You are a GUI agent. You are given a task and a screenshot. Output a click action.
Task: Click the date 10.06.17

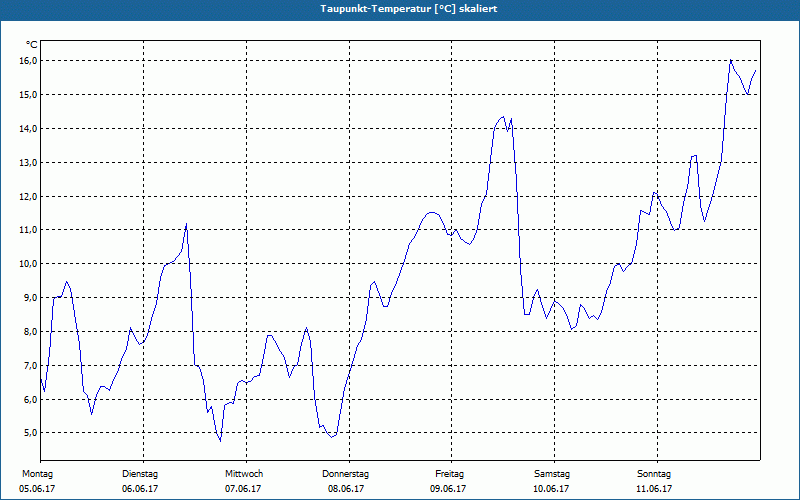tap(551, 489)
